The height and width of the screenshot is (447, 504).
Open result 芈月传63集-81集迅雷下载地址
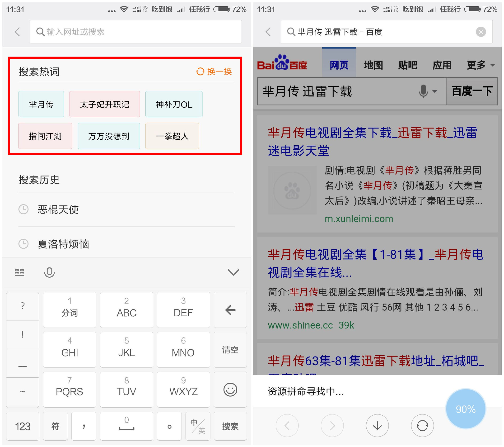pos(376,361)
